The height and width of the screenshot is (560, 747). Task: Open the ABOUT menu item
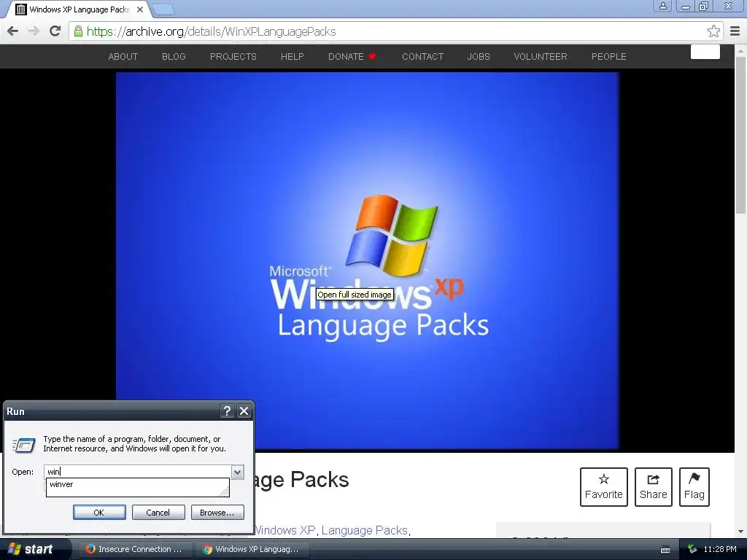pyautogui.click(x=123, y=57)
